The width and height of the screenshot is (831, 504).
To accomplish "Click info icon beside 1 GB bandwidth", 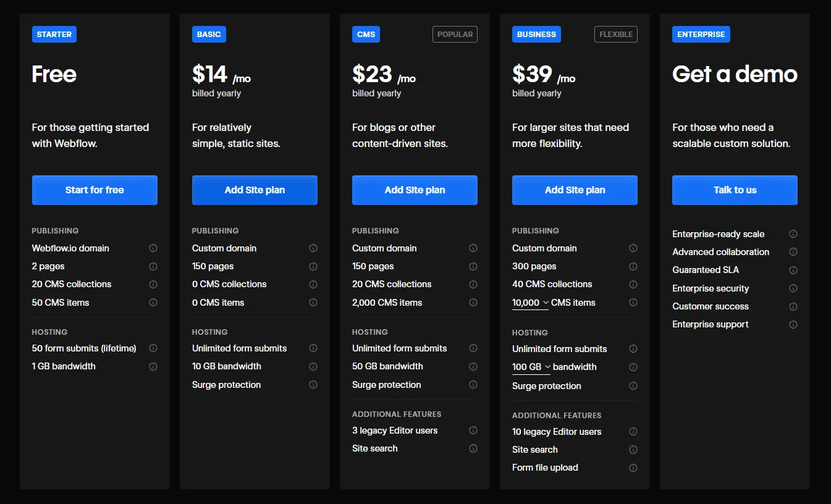I will tap(153, 366).
